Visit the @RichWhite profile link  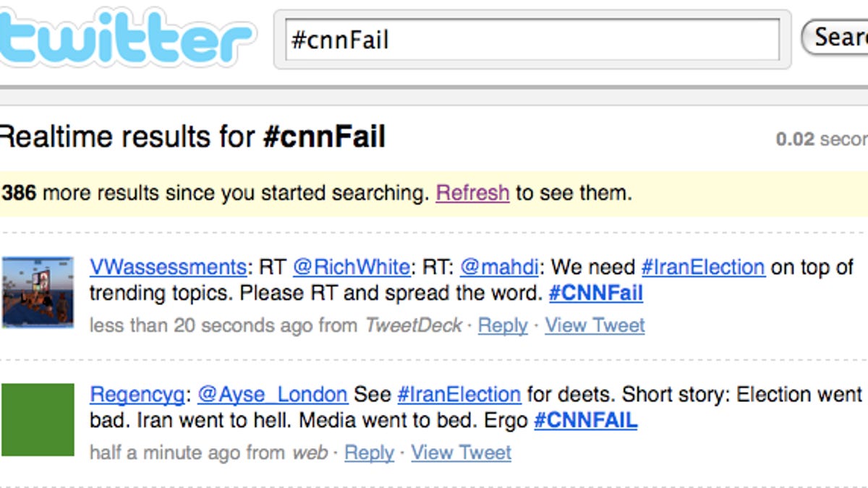351,267
